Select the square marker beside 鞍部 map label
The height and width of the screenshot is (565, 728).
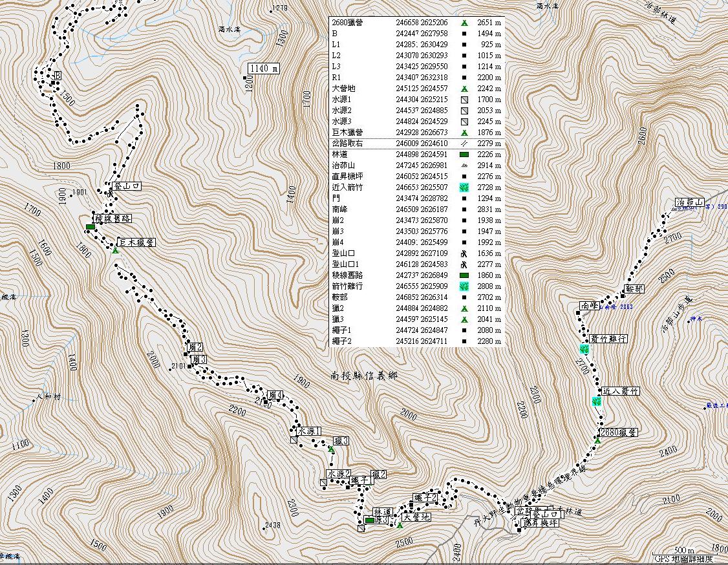coord(623,295)
